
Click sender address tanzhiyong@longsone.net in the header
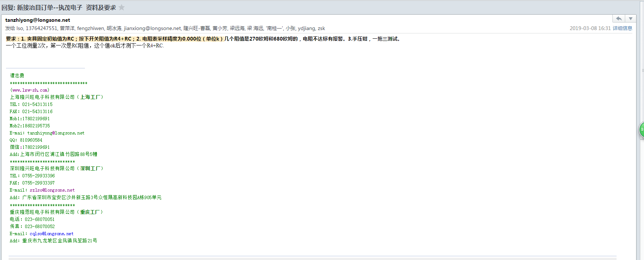[x=38, y=20]
